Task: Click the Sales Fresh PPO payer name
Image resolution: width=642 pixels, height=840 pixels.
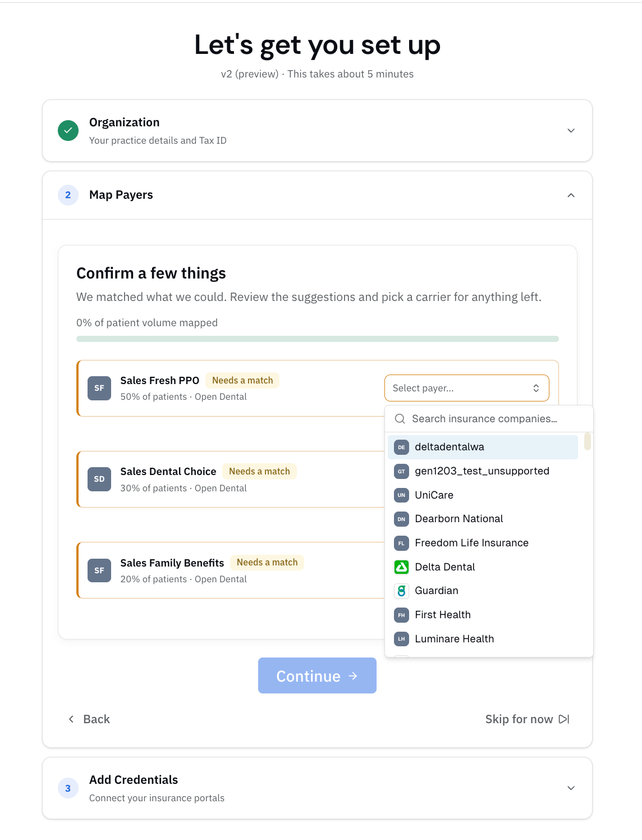Action: pos(160,381)
